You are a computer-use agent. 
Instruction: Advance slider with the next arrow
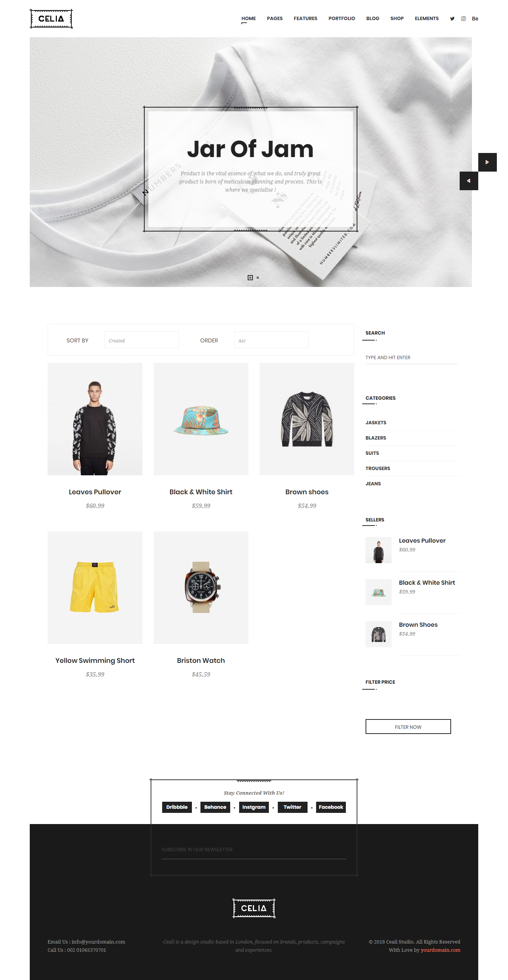pos(487,162)
